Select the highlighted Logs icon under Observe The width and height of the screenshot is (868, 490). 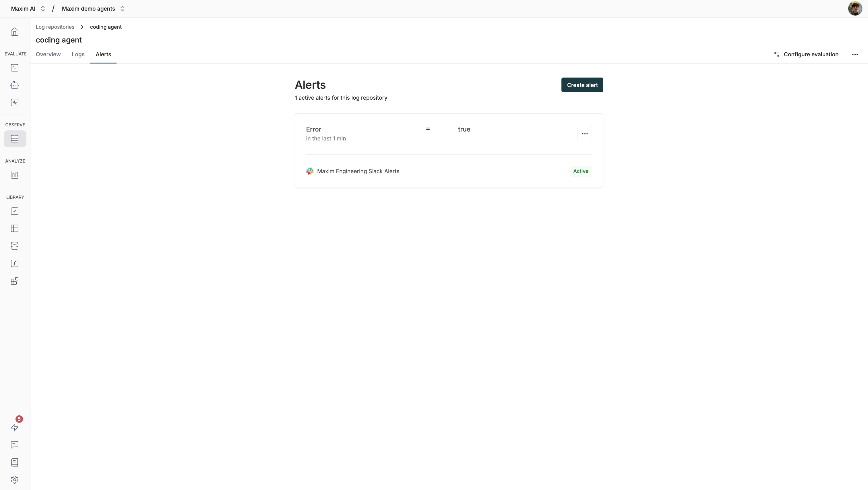click(x=14, y=139)
